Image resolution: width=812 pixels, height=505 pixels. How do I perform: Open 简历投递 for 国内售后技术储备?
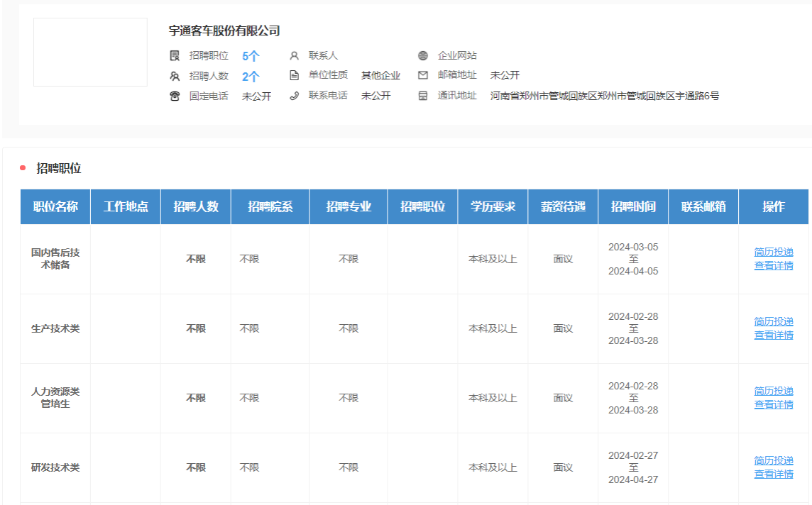point(773,252)
